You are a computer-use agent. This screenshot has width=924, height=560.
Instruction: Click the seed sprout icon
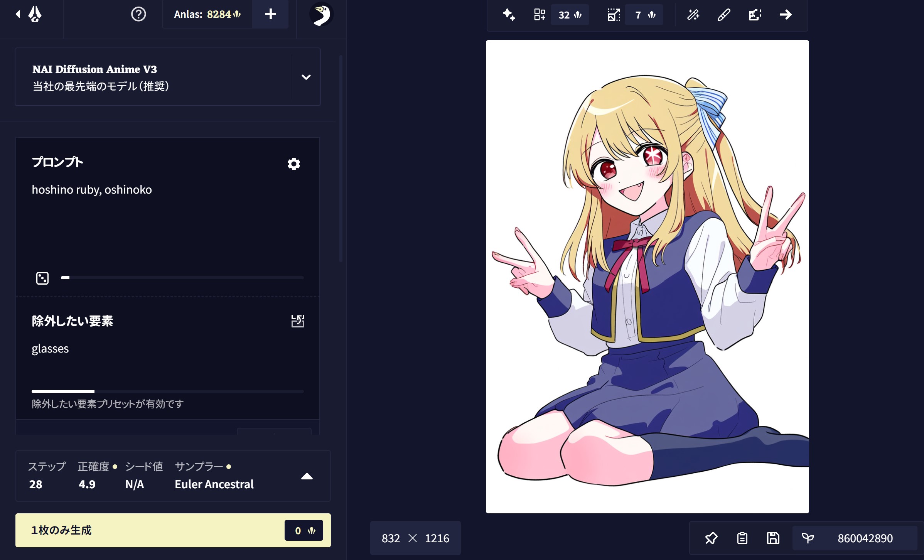point(808,538)
